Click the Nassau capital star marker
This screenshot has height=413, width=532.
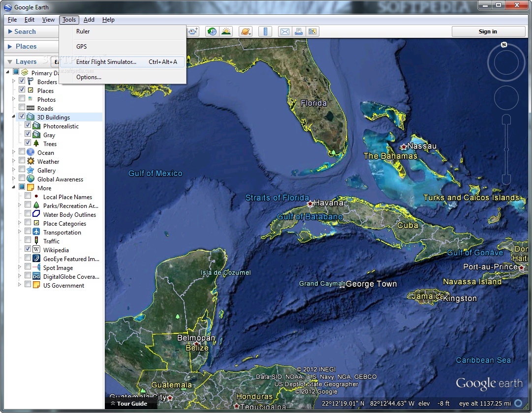[404, 147]
